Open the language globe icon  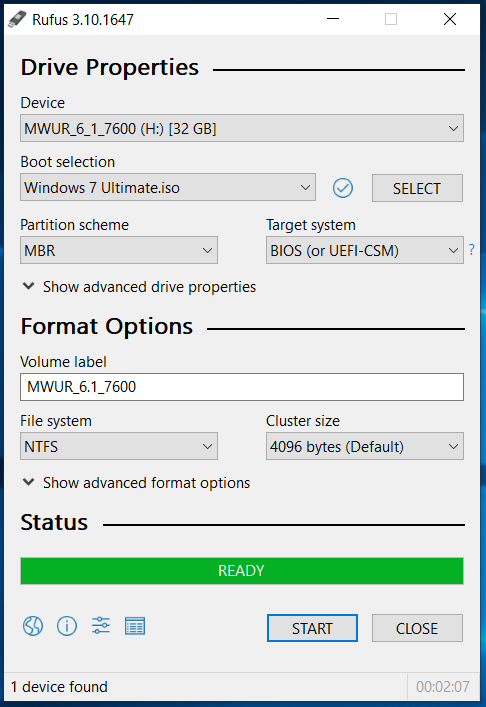(33, 626)
